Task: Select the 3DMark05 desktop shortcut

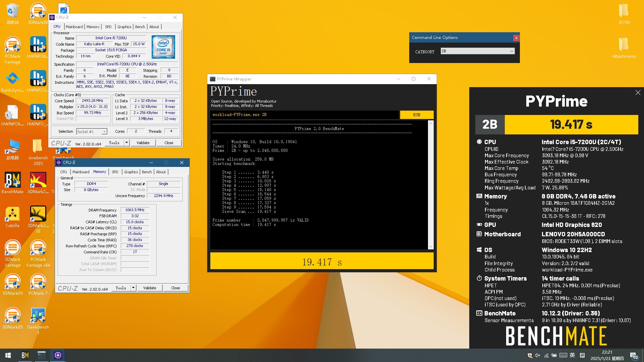Action: [x=12, y=318]
